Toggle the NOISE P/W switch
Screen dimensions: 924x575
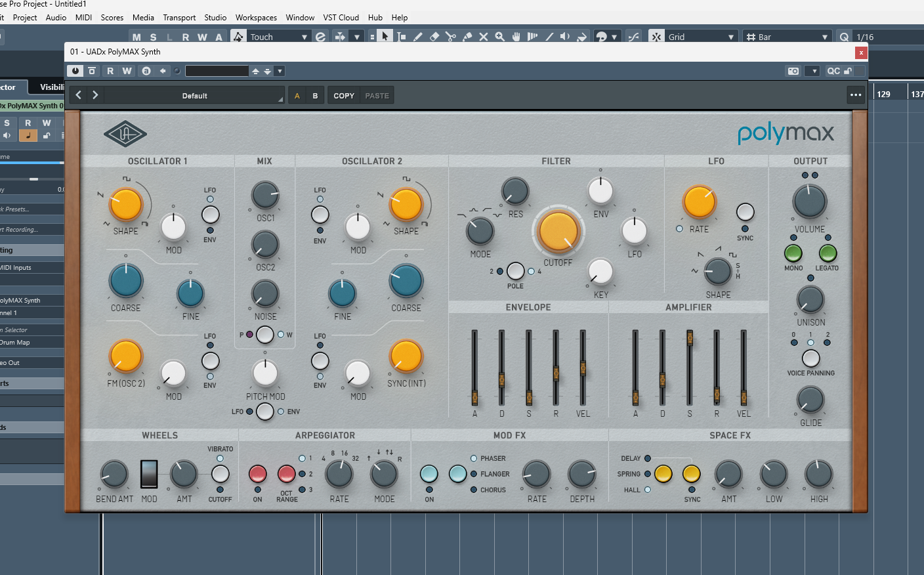(x=265, y=335)
